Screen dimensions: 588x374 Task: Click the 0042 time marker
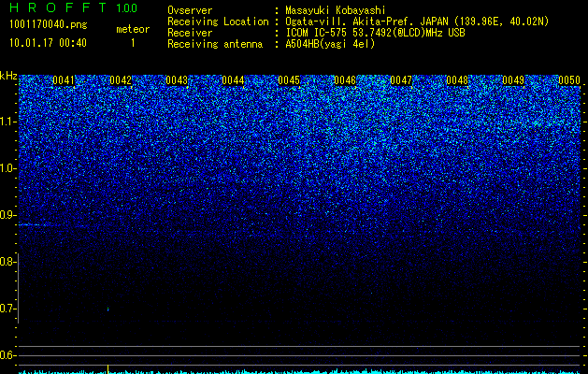(x=121, y=80)
